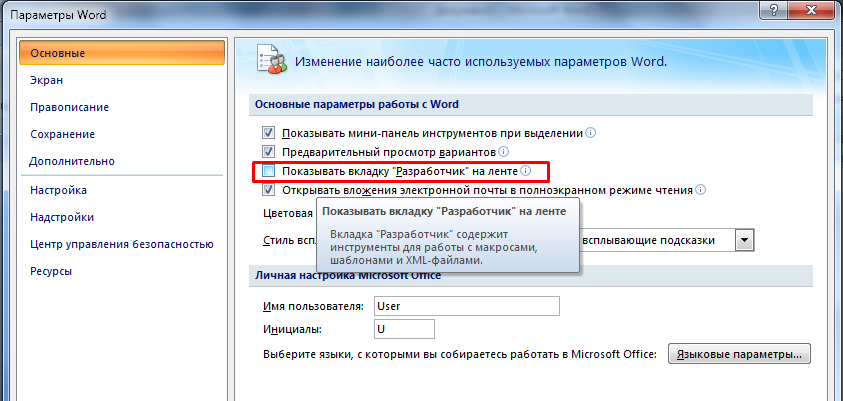Toggle the mini toolbar on selection checkbox

268,133
